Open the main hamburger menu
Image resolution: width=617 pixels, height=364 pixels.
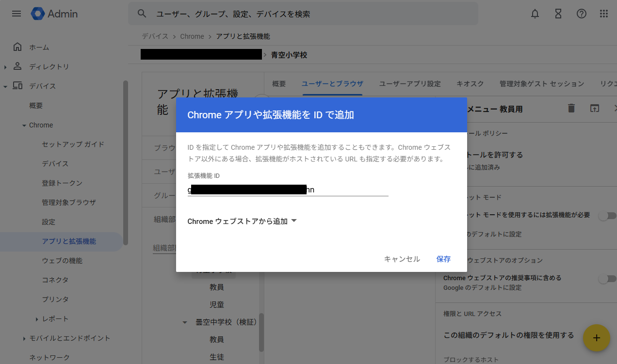(16, 14)
